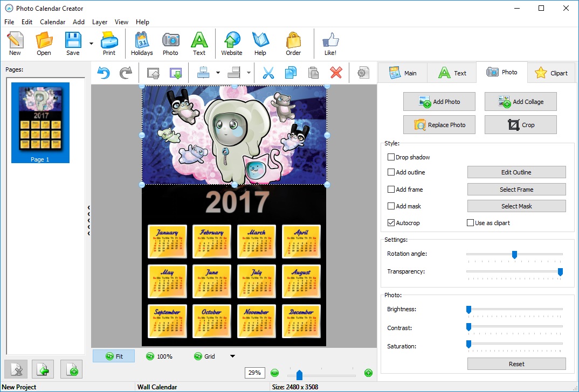Open the Order toolbar icon
579x392 pixels.
(x=293, y=43)
